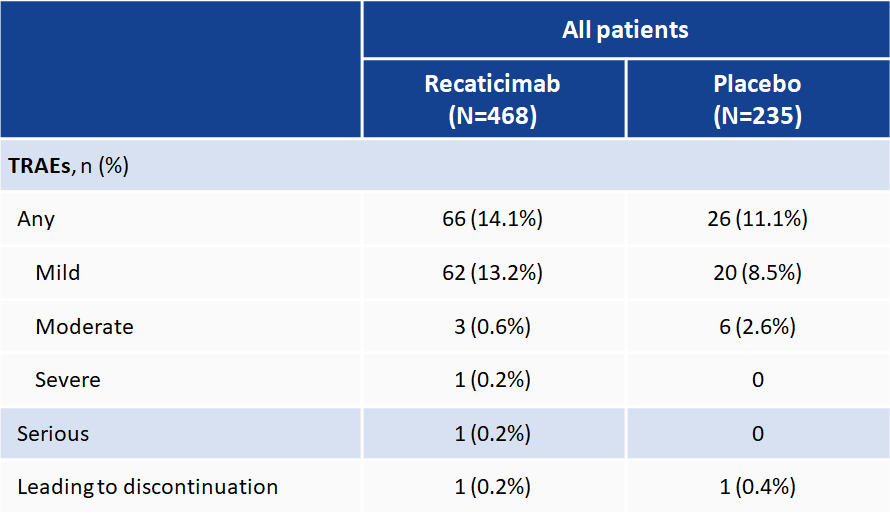This screenshot has height=514, width=890.
Task: Click the "TRAEs, n (%)" section row label
Action: [69, 166]
